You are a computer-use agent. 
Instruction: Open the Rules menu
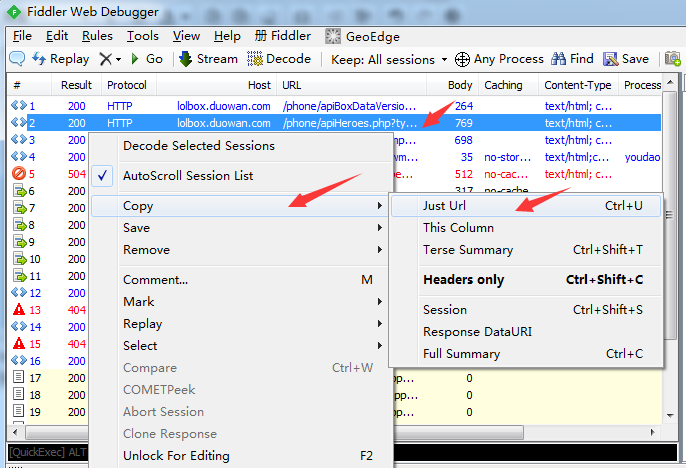(x=97, y=36)
